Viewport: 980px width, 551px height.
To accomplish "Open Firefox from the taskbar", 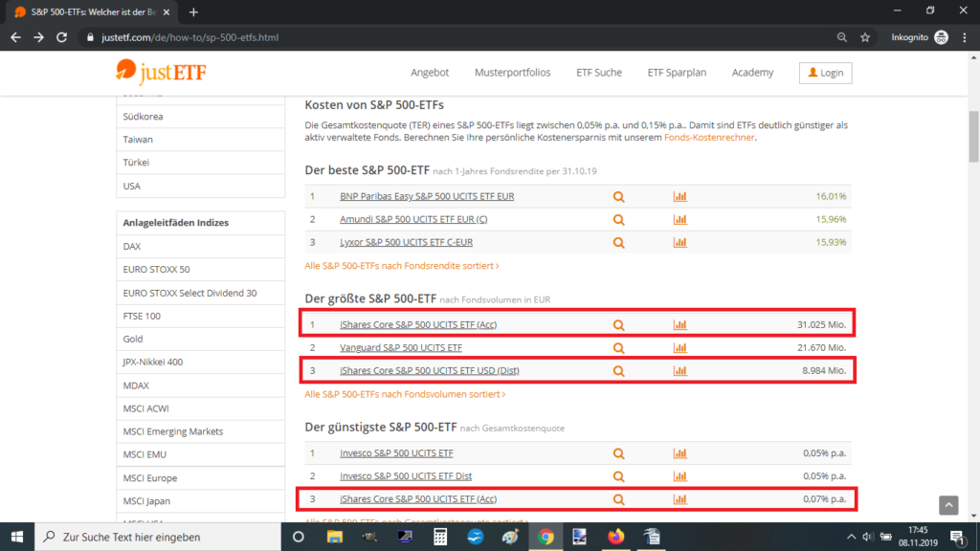I will pyautogui.click(x=615, y=537).
